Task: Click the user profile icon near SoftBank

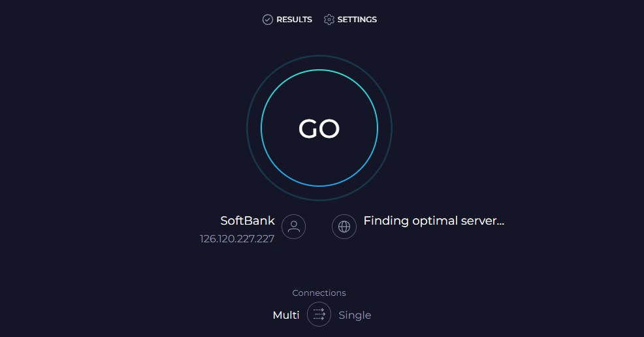Action: pyautogui.click(x=294, y=227)
